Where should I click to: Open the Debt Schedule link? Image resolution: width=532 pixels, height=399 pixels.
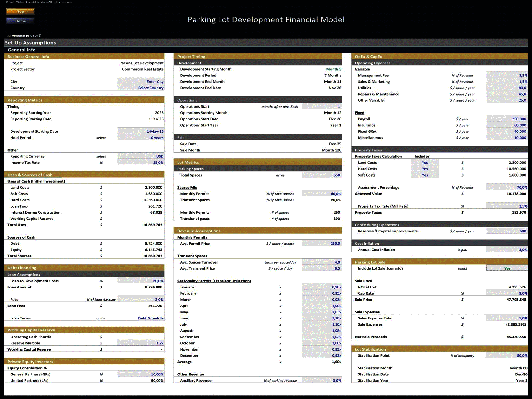pos(151,318)
